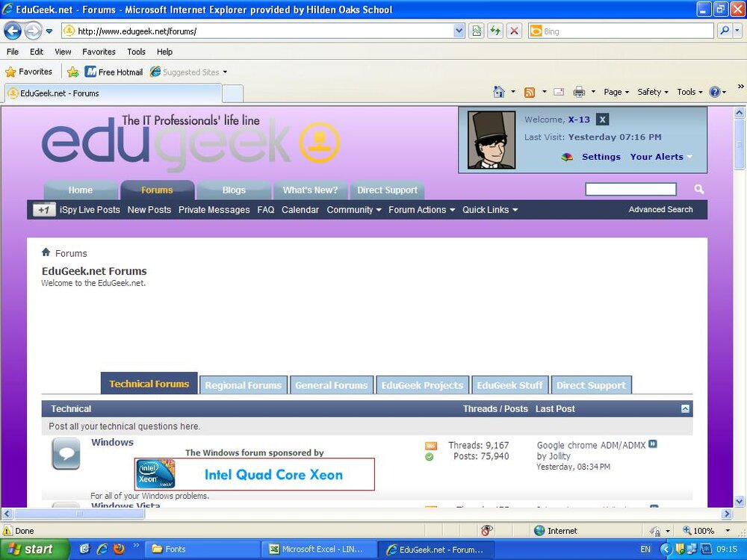Go to last post arrow icon

[653, 444]
